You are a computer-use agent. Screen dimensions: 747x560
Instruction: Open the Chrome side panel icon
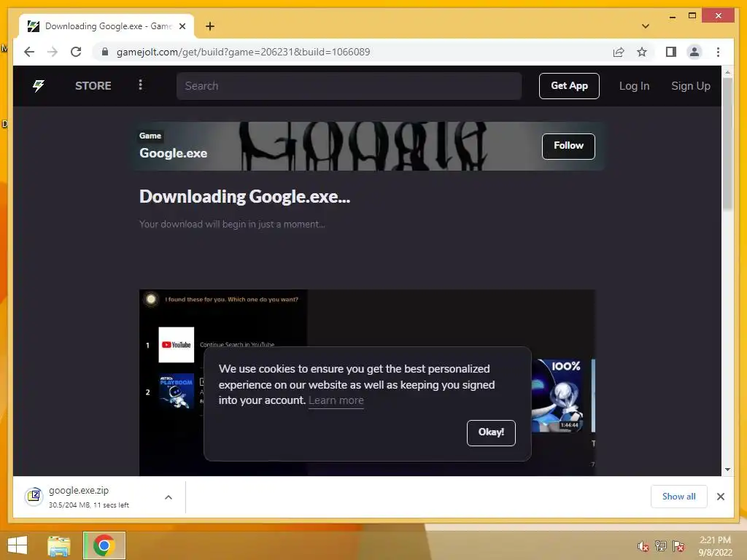point(671,52)
